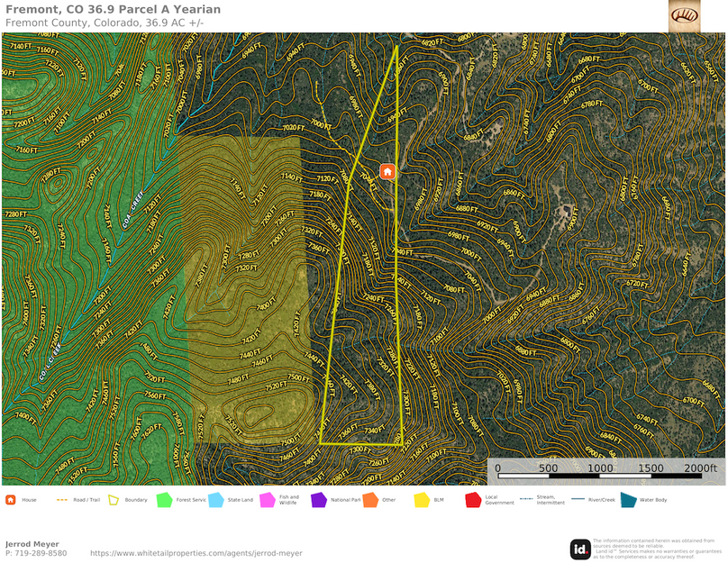Select the Forest Service legend swatch
This screenshot has height=563, width=728.
(163, 501)
